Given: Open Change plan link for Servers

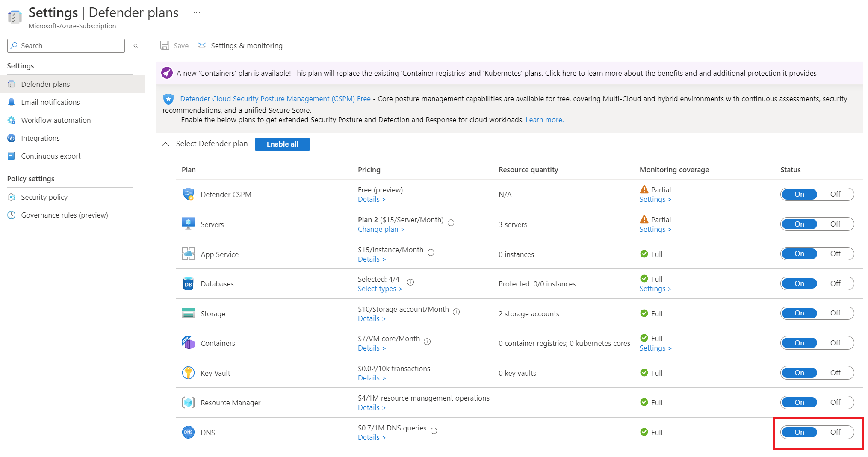Looking at the screenshot, I should pyautogui.click(x=381, y=229).
